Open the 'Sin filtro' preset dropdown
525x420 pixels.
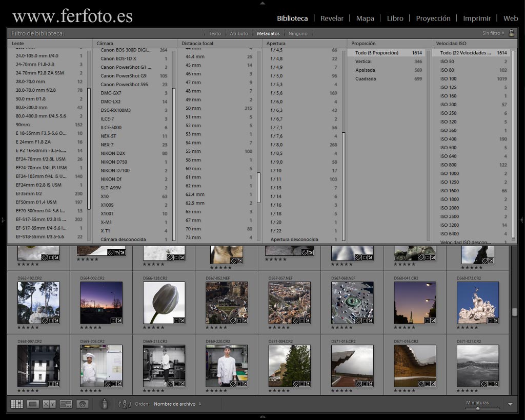[493, 33]
